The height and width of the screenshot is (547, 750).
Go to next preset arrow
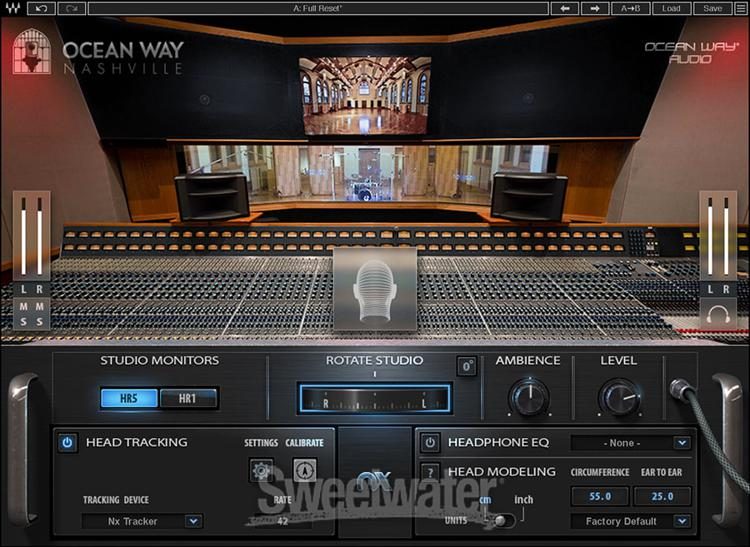(595, 9)
